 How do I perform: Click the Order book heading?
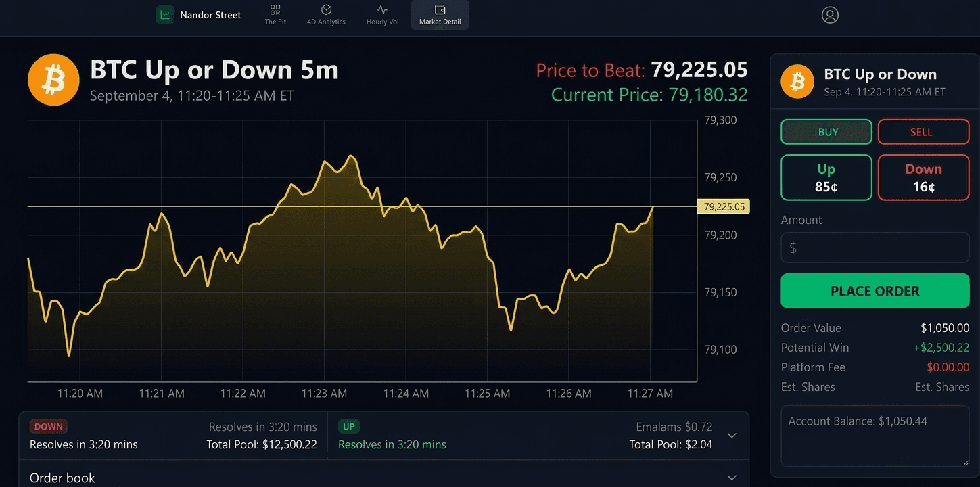coord(62,478)
